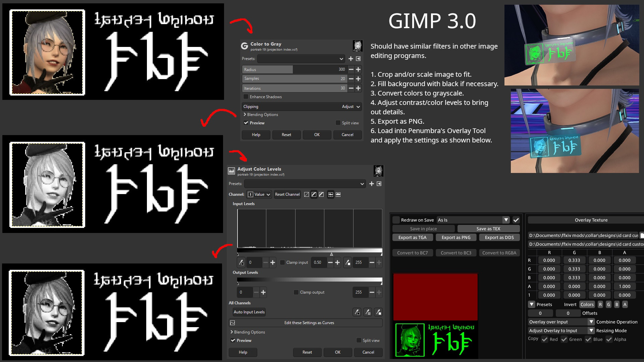Click the plus icon to save Color to Gray preset
Image resolution: width=644 pixels, height=362 pixels.
351,59
